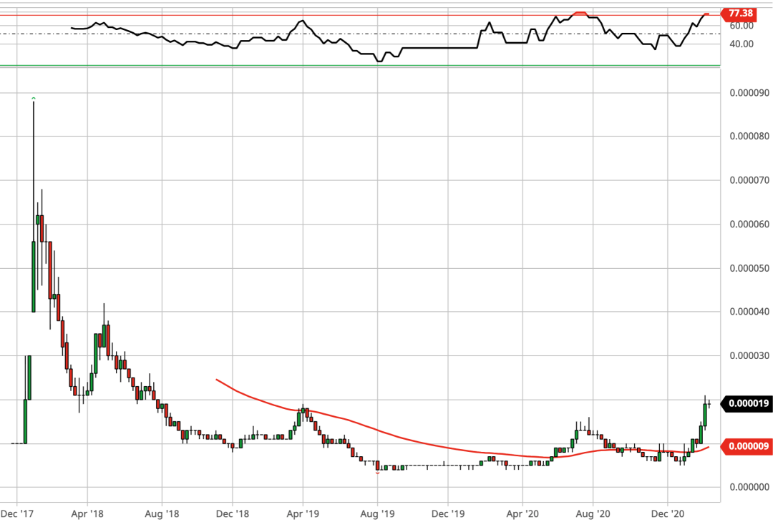Click the Dec '17 date label
Screen dimensions: 783x532
tap(17, 514)
